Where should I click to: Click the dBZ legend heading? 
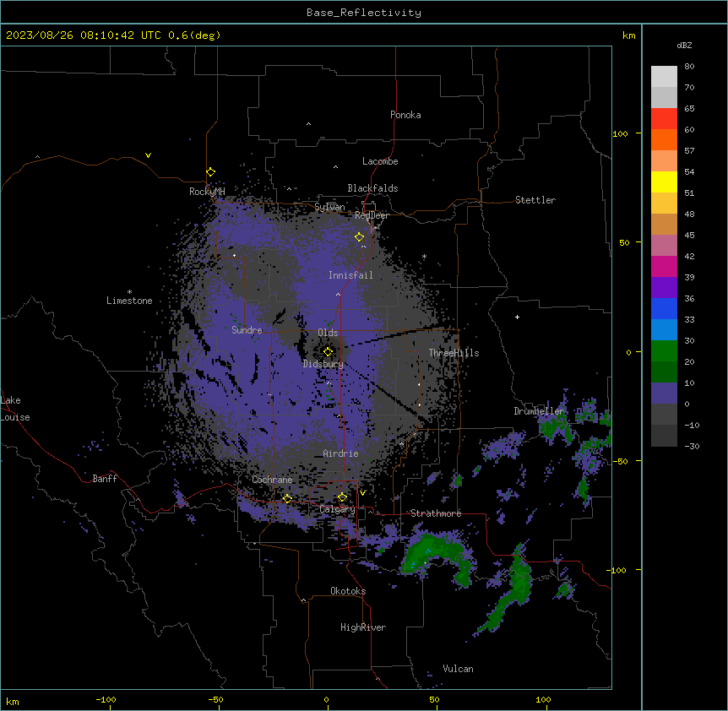[x=684, y=45]
